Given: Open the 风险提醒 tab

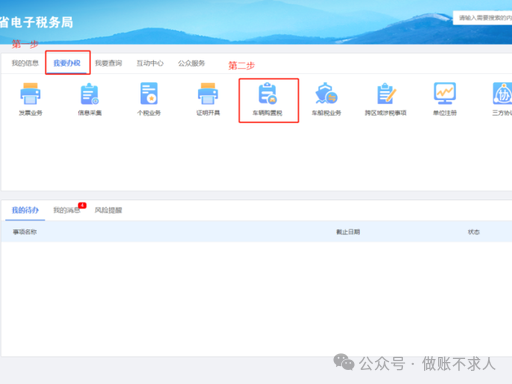Looking at the screenshot, I should click(x=108, y=210).
